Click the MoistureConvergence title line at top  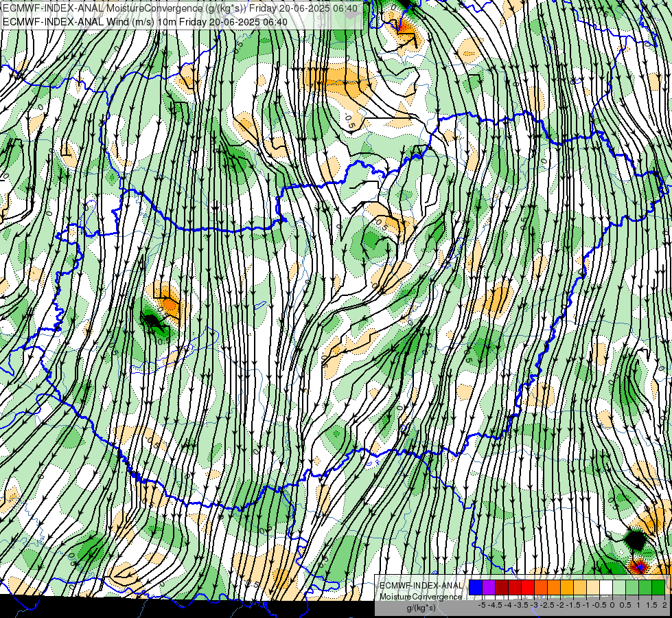click(x=181, y=8)
